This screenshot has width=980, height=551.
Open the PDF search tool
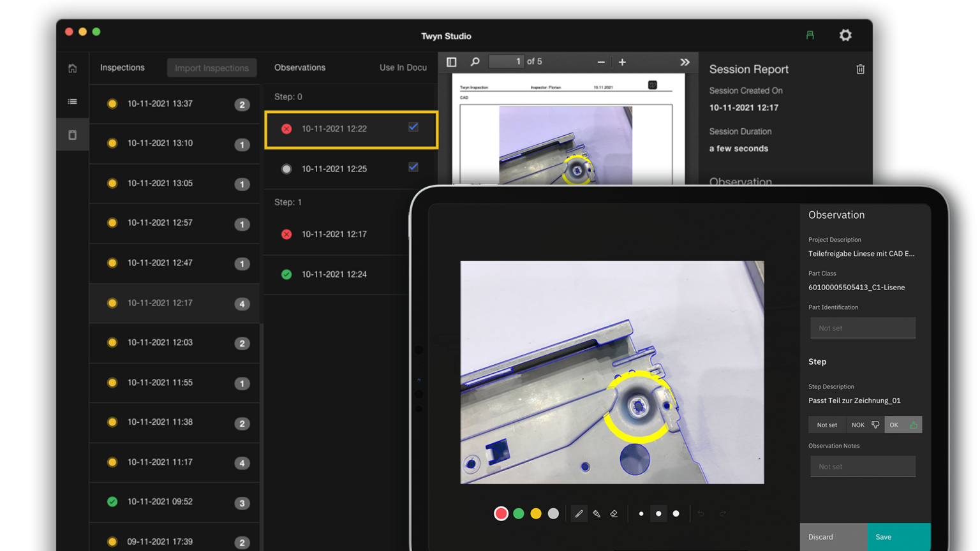click(475, 62)
